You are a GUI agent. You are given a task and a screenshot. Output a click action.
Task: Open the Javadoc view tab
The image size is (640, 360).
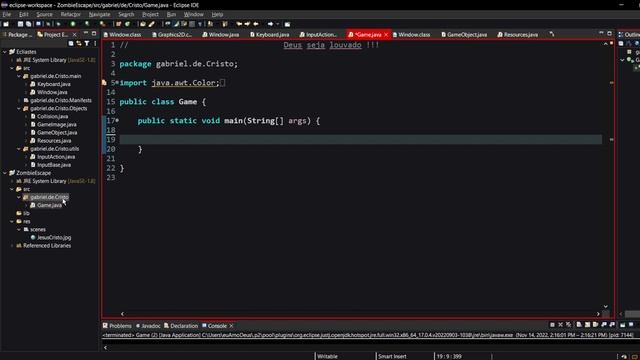(148, 326)
